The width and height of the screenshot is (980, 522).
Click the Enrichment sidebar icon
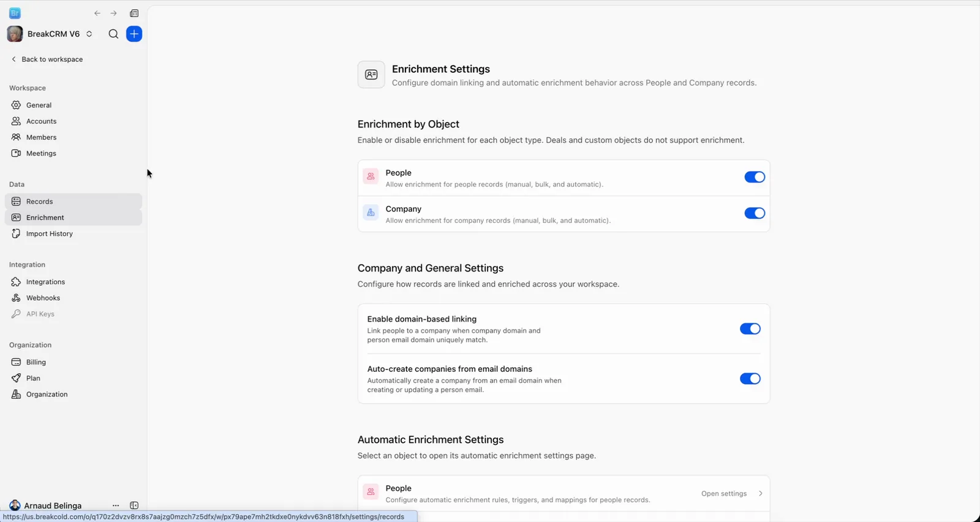point(16,217)
